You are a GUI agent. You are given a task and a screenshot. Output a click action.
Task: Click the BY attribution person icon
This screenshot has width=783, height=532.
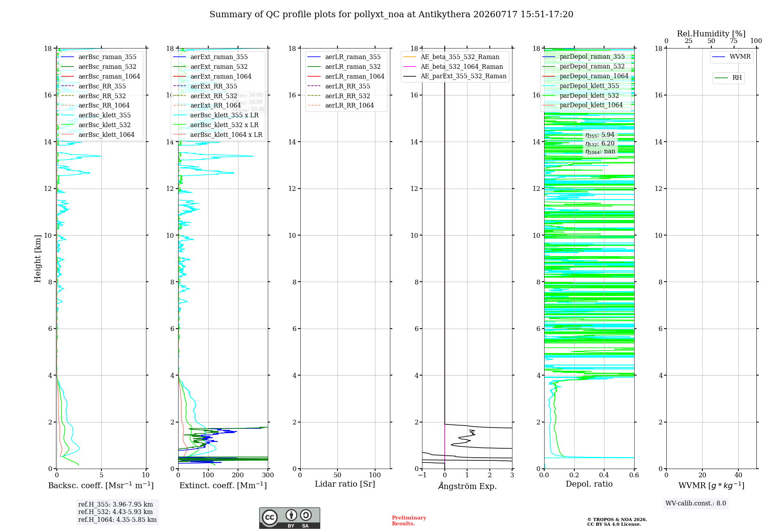coord(291,515)
